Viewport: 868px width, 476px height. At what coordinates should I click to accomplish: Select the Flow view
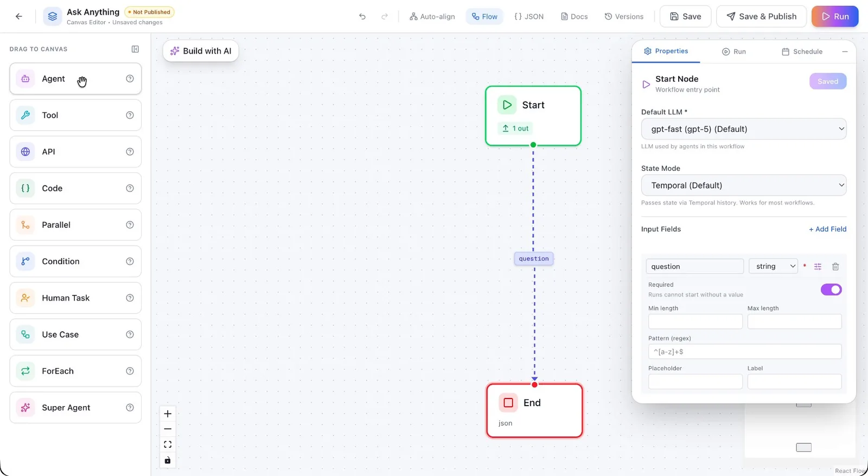click(x=484, y=16)
